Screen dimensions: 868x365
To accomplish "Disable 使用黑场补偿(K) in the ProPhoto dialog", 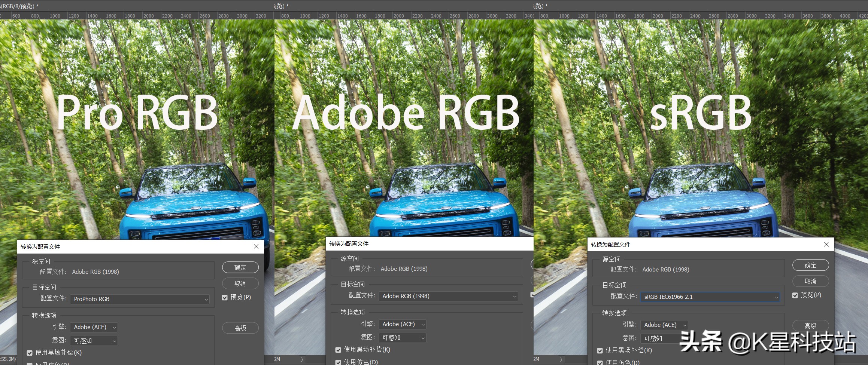I will (x=30, y=353).
